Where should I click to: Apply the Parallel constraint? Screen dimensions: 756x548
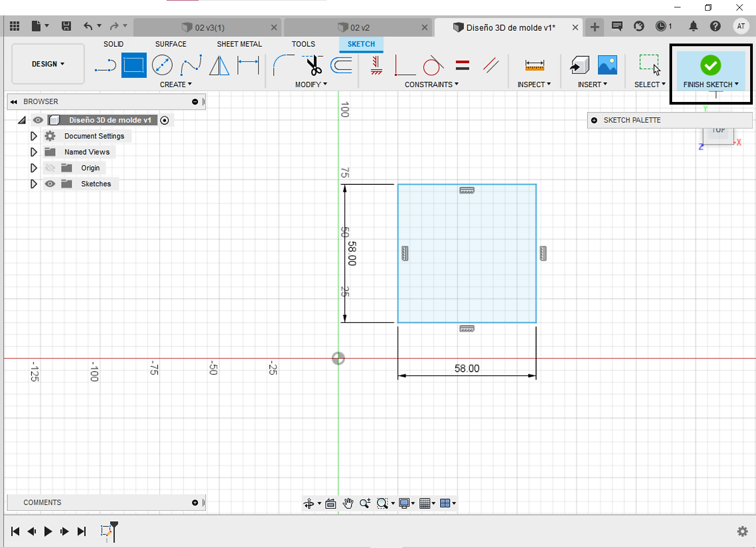491,66
